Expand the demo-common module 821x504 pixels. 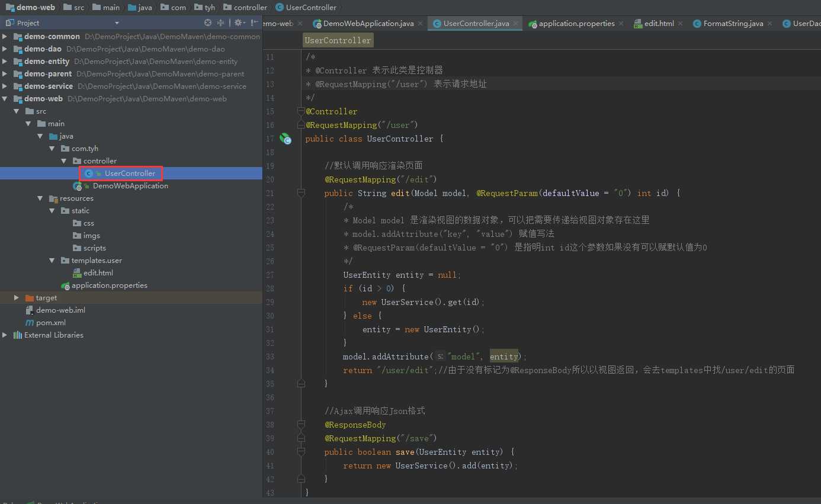pyautogui.click(x=5, y=37)
